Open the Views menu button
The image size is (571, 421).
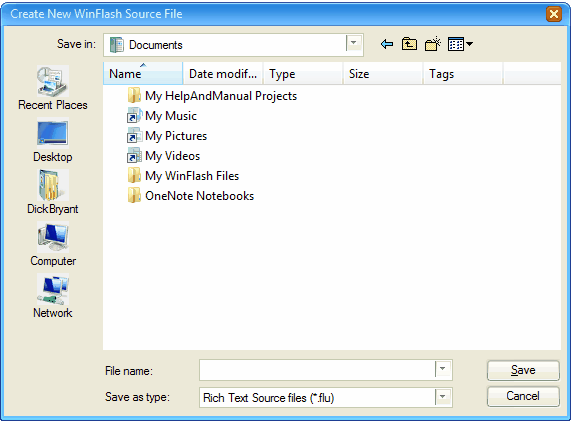click(460, 44)
